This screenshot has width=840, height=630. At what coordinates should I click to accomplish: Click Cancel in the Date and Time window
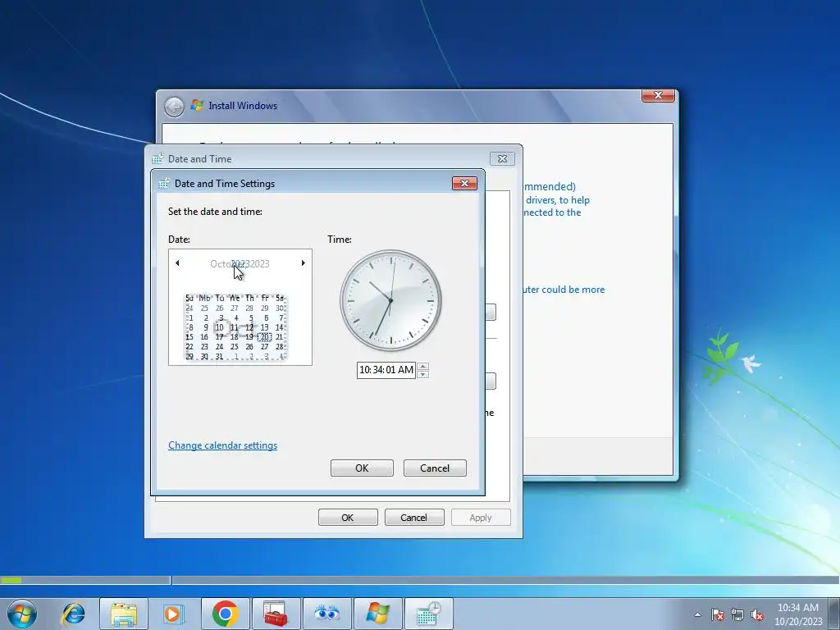click(414, 518)
